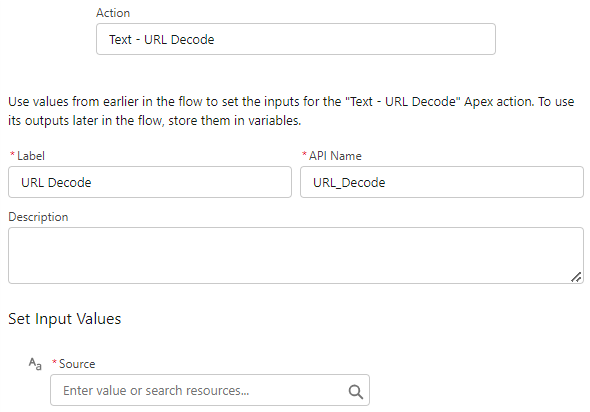Click the search magnifier icon in Source field
The image size is (590, 412).
(356, 392)
